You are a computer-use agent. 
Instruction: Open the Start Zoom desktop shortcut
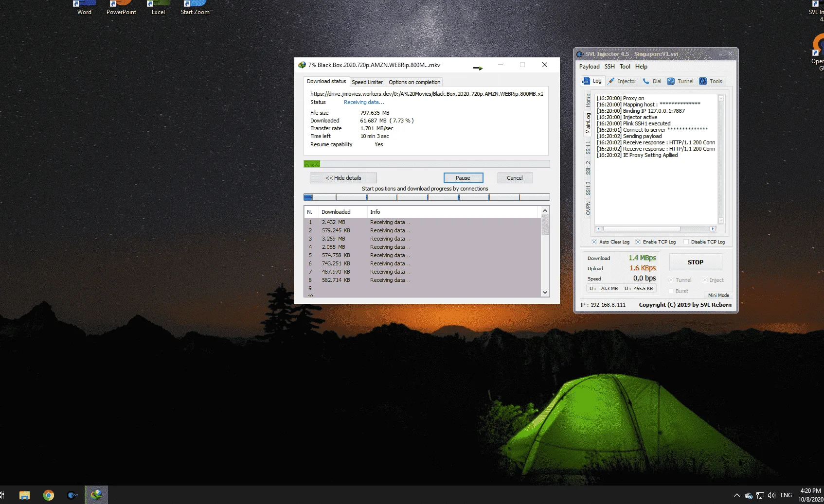195,8
